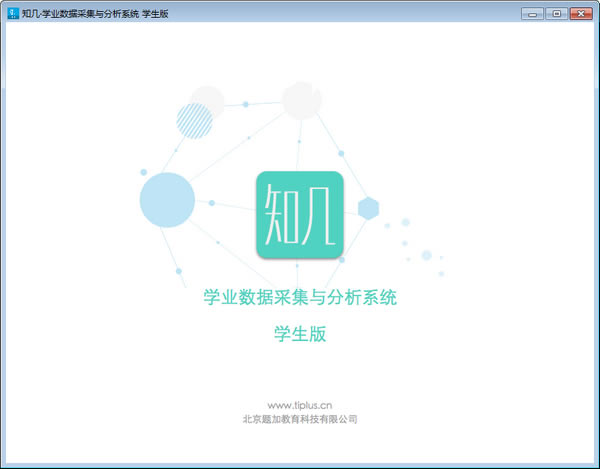Click the small app icon in title bar
The width and height of the screenshot is (600, 469).
[x=12, y=14]
